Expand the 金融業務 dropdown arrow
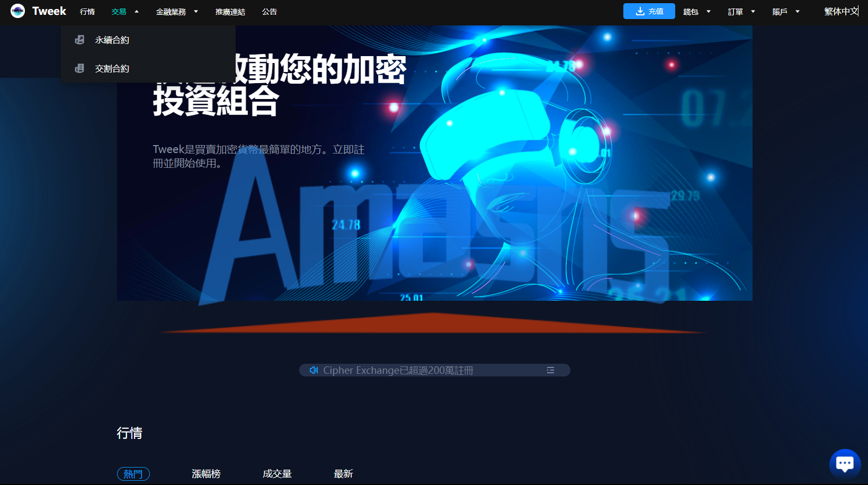868x485 pixels. (x=196, y=12)
